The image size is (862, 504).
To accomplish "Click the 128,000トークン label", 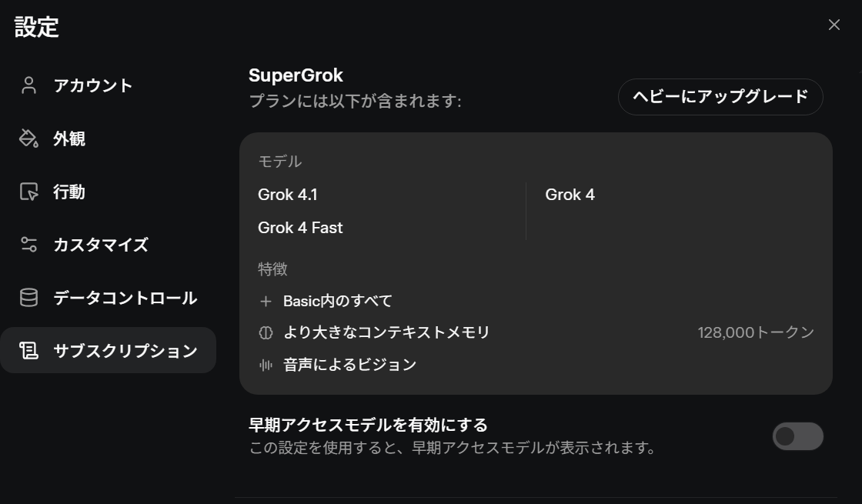I will tap(755, 332).
